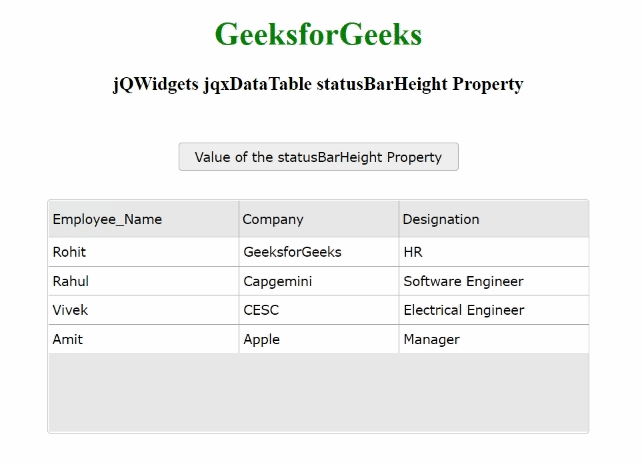Click the jqxDataTable statusBarHeight Property subtitle
The width and height of the screenshot is (642, 464).
(x=318, y=85)
